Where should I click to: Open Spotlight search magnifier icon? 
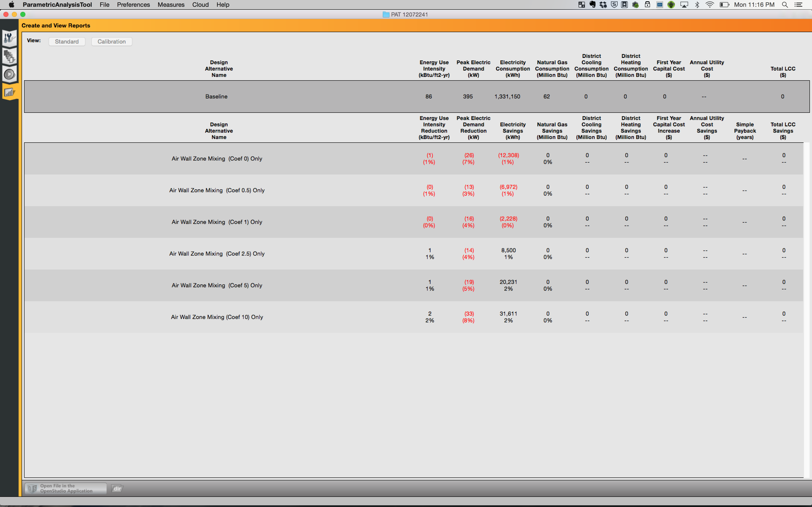pyautogui.click(x=785, y=5)
